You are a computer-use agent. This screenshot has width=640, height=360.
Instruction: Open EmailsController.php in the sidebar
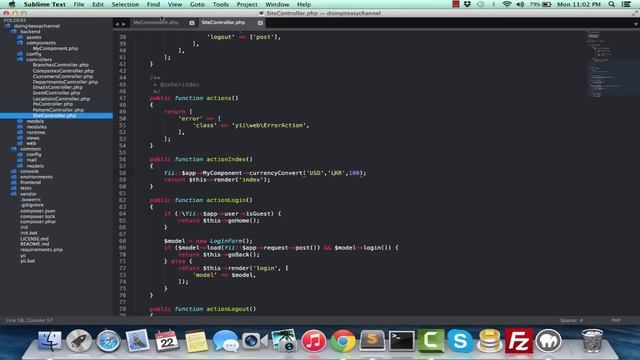point(57,87)
